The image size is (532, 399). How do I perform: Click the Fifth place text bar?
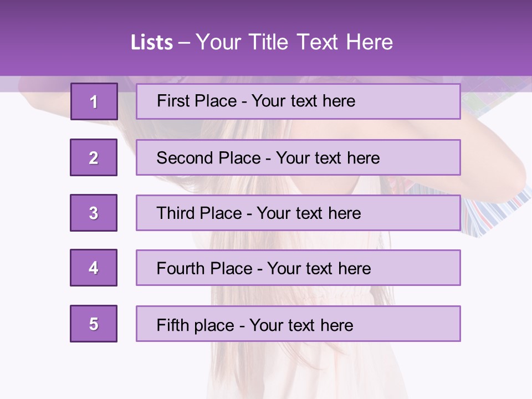tap(298, 324)
